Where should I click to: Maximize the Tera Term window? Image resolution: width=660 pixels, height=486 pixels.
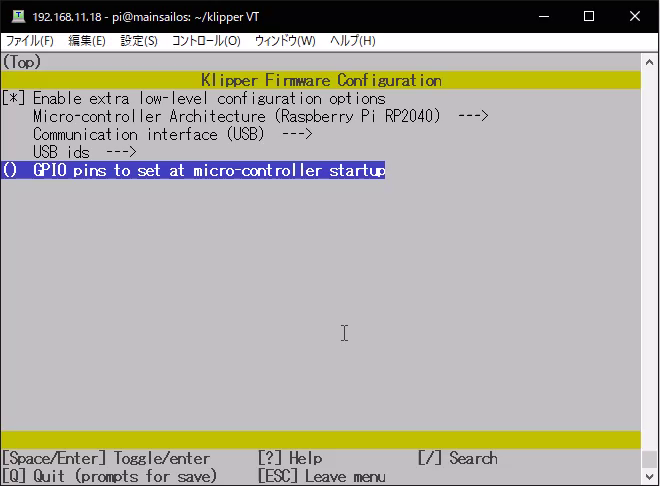[x=589, y=16]
